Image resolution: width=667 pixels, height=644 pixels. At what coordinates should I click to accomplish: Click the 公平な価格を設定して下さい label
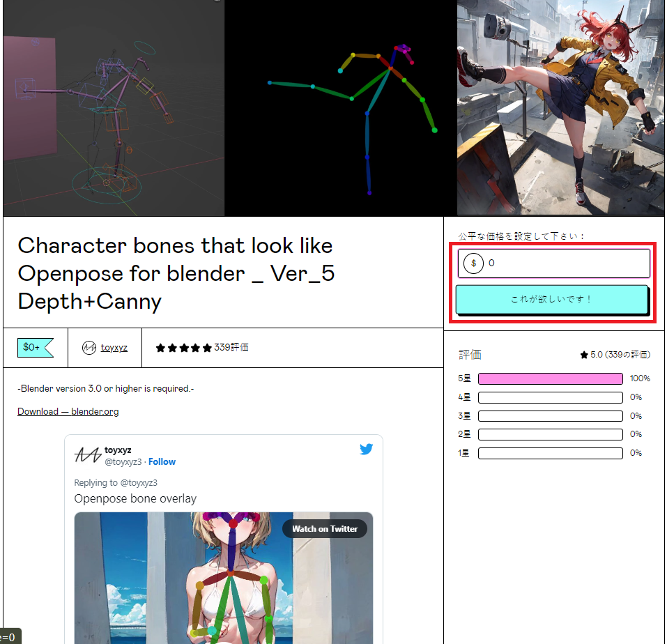tap(521, 236)
